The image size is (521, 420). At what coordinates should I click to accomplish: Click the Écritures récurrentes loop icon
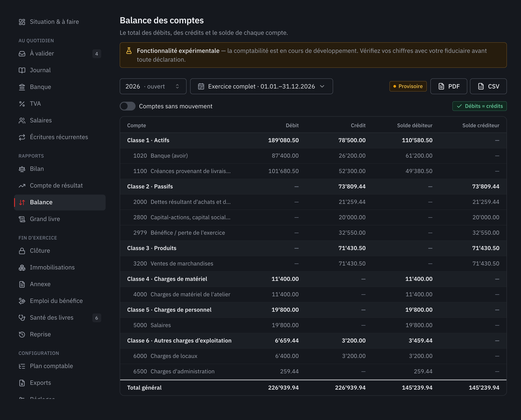(x=22, y=137)
